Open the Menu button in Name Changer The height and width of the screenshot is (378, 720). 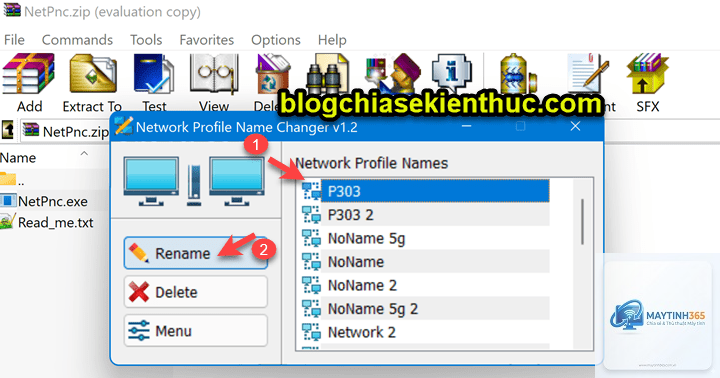[196, 330]
